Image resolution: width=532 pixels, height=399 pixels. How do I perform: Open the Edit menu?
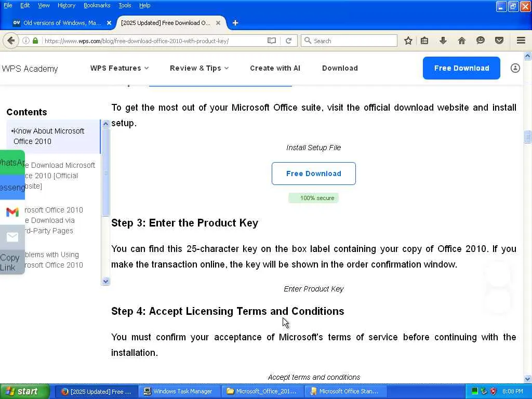[25, 5]
